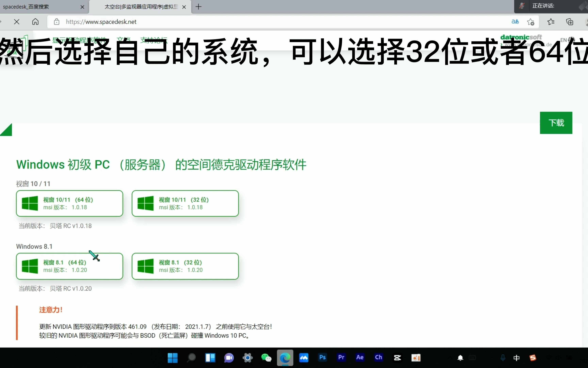The width and height of the screenshot is (588, 368).
Task: Click the green 下载 button
Action: pos(556,123)
